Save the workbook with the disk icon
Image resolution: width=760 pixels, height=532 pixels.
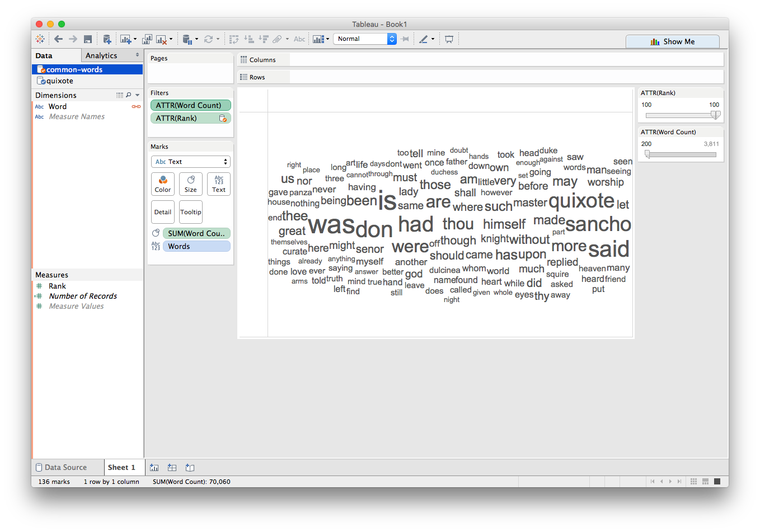[88, 39]
